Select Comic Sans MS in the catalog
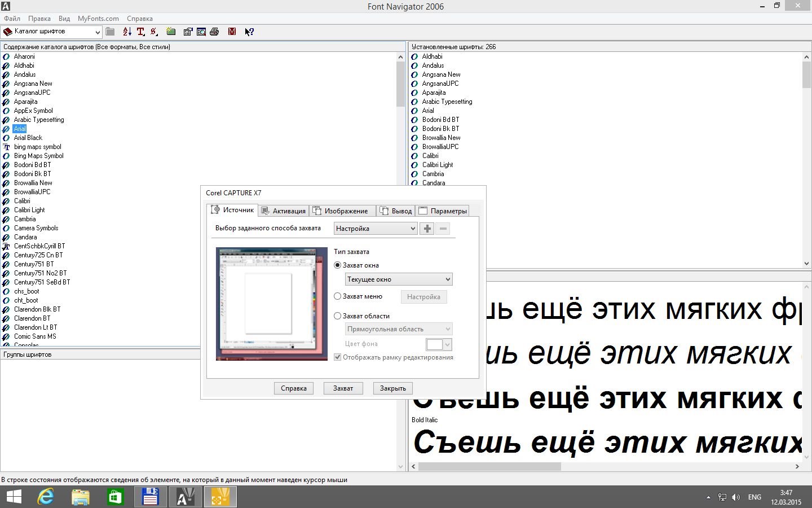The width and height of the screenshot is (812, 508). 35,336
